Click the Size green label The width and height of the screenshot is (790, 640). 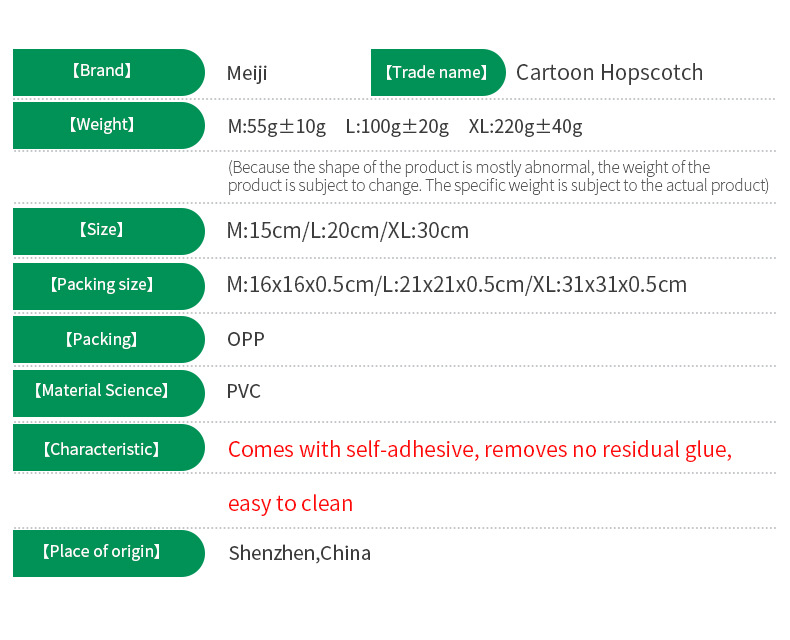109,231
